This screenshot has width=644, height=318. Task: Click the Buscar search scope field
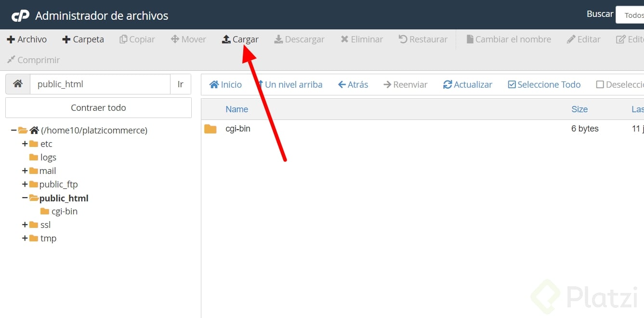[x=630, y=15]
